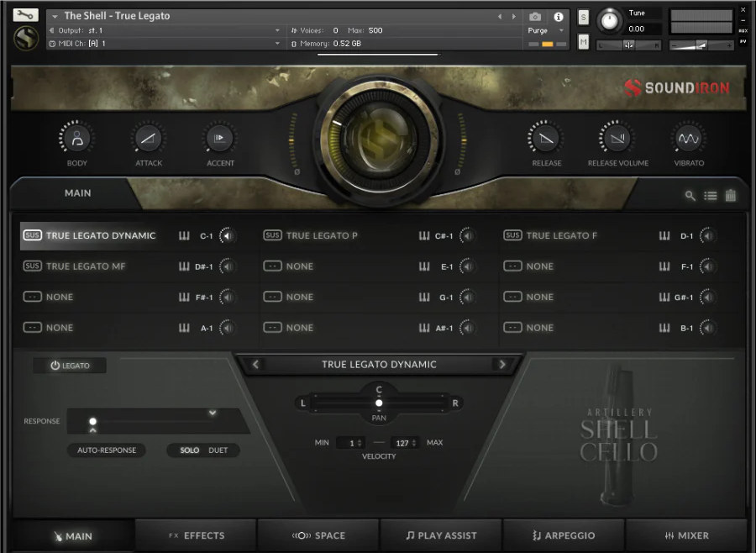
Task: Click the keyboard icon on TRUE LEGATO DYNAMIC slot
Action: [x=184, y=236]
